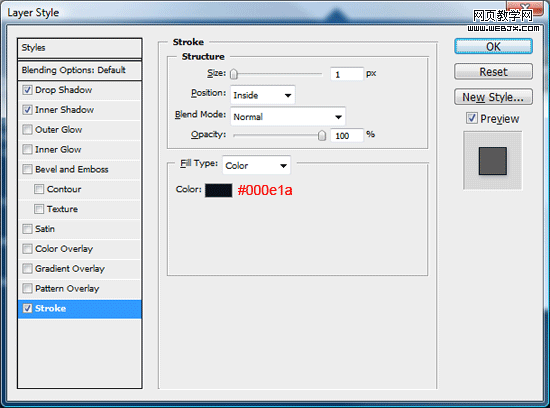Select the Styles entry in the list
550x408 pixels.
click(x=80, y=48)
